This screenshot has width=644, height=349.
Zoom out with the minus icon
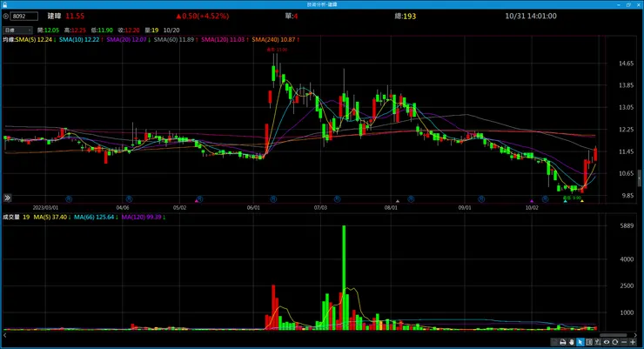coord(624,342)
